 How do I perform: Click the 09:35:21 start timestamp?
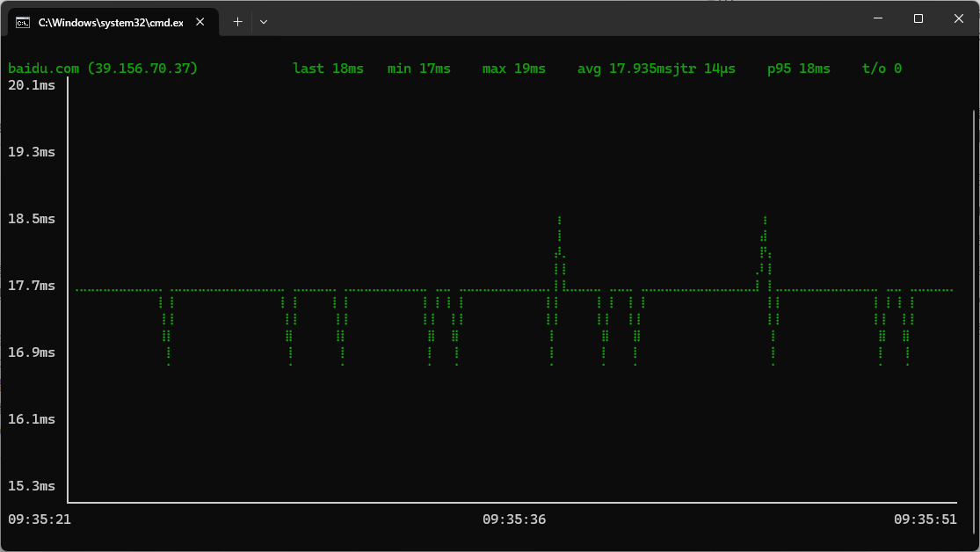pyautogui.click(x=39, y=519)
